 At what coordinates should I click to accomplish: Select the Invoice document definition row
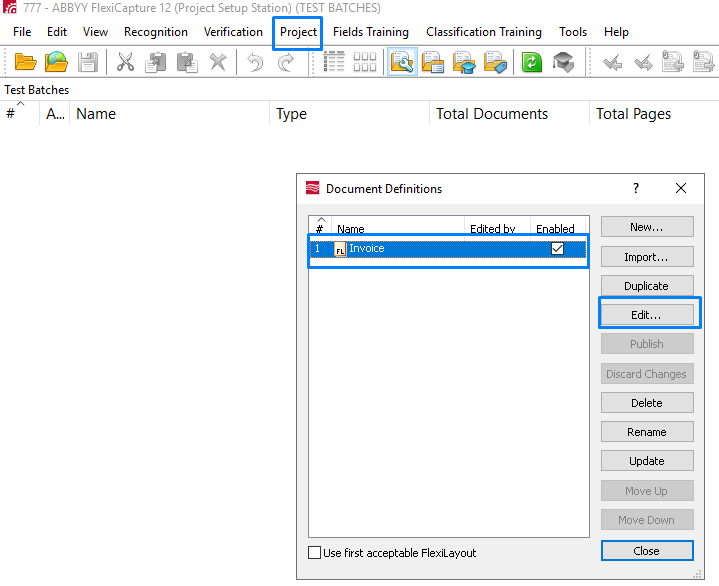pos(448,249)
